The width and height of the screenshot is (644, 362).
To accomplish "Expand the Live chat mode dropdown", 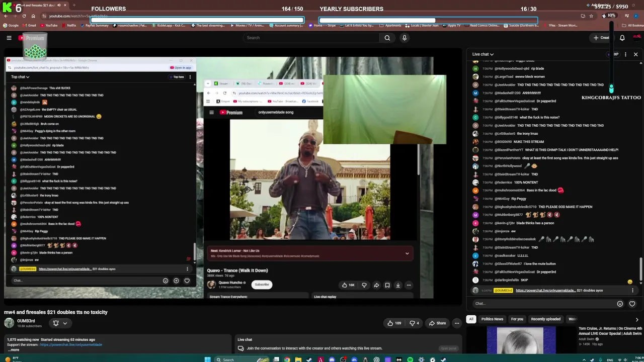I will (482, 54).
